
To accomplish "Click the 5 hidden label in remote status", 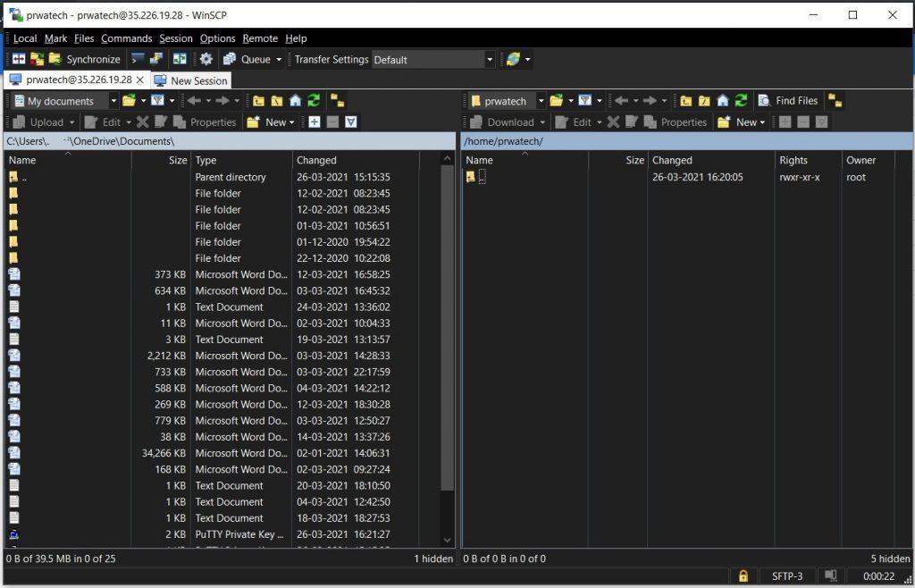I will (x=891, y=559).
